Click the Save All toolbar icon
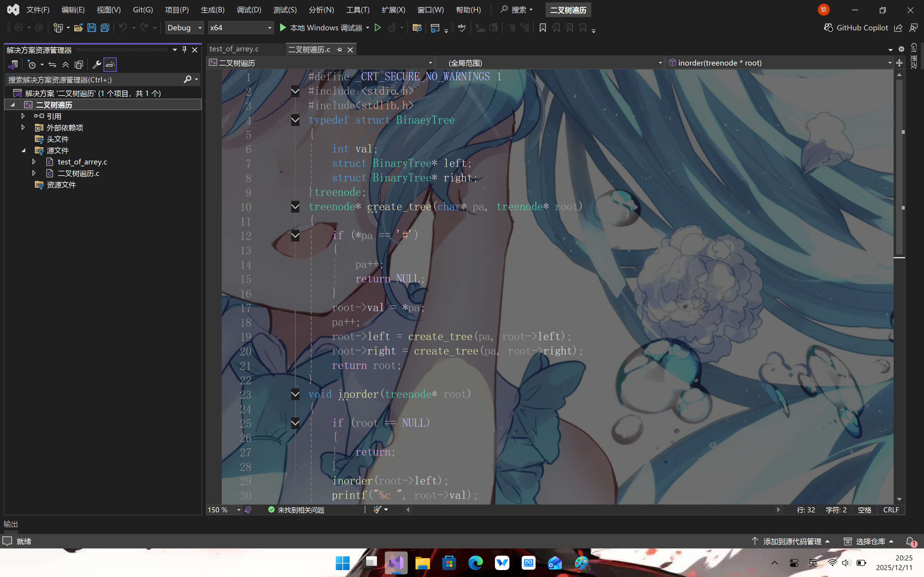The image size is (924, 577). pos(105,27)
